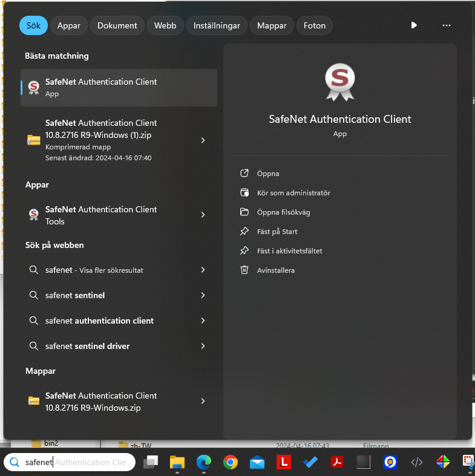Screen dimensions: 475x476
Task: Open the three-dots options menu
Action: pos(447,25)
